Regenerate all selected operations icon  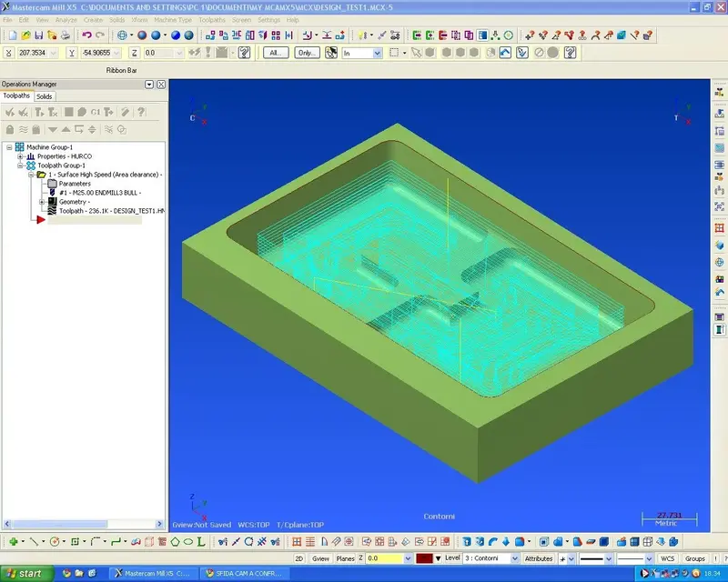(x=39, y=112)
